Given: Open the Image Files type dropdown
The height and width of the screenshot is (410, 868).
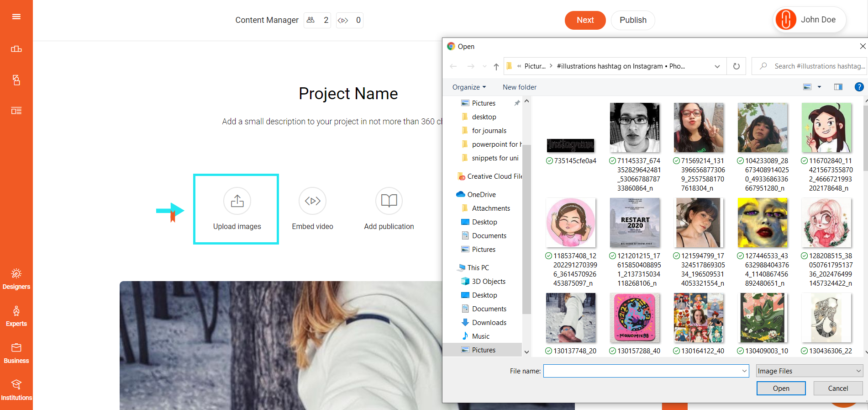Looking at the screenshot, I should point(809,371).
